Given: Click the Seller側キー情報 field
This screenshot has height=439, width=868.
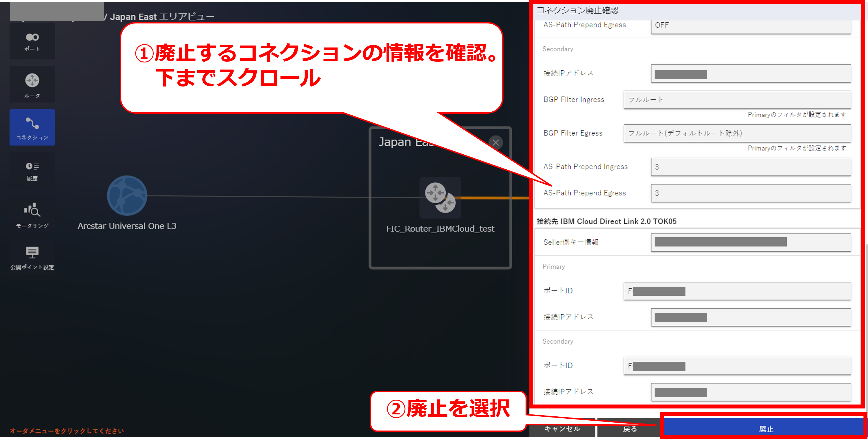Looking at the screenshot, I should point(750,242).
